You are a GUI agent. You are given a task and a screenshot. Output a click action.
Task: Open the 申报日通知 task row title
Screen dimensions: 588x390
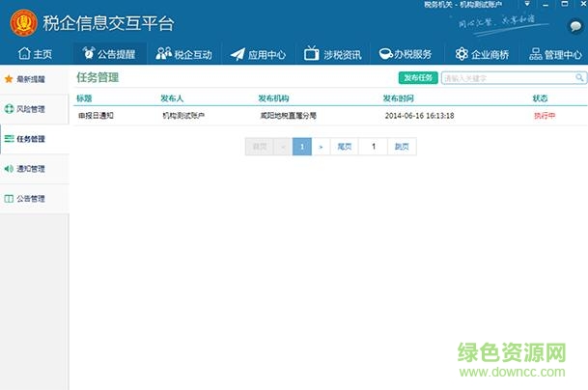(x=96, y=116)
